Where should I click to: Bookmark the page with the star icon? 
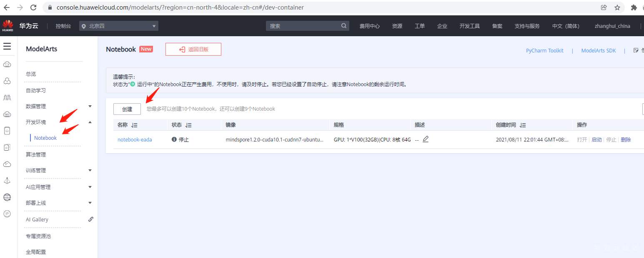617,7
